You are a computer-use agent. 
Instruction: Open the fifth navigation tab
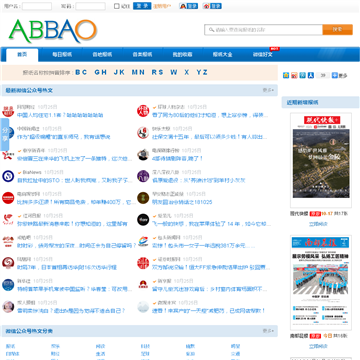[x=182, y=55]
